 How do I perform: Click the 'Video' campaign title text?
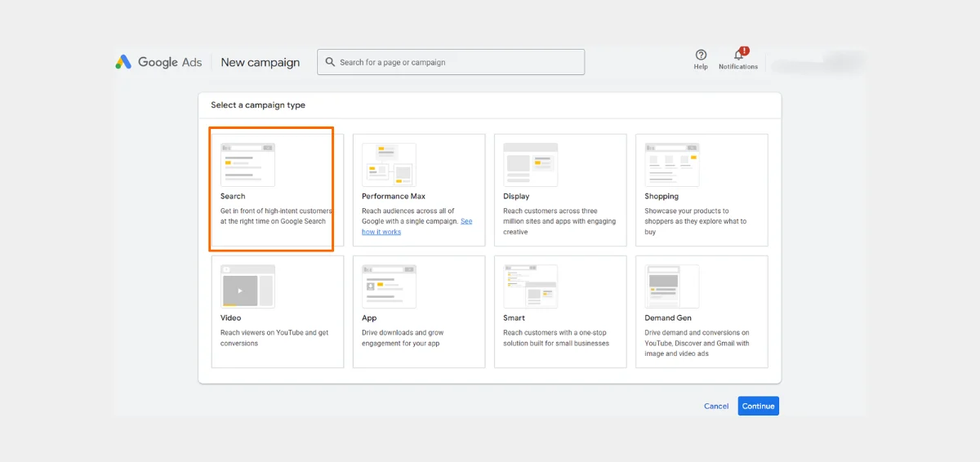pos(230,318)
